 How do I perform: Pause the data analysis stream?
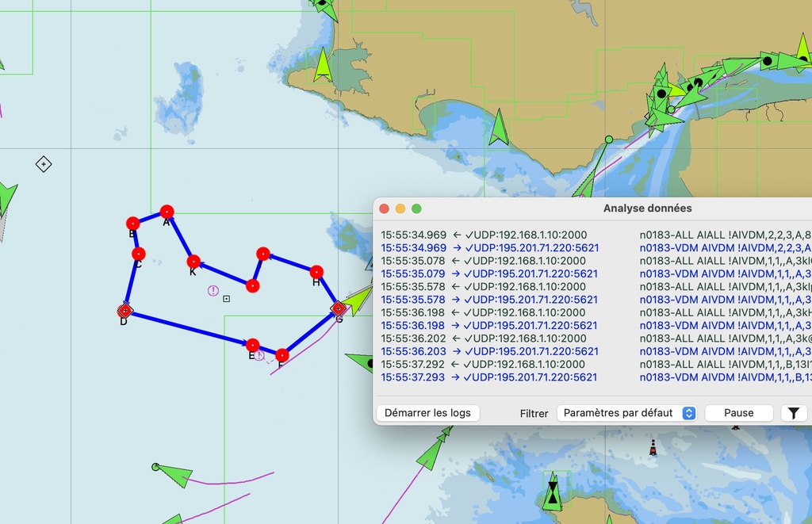pos(738,413)
